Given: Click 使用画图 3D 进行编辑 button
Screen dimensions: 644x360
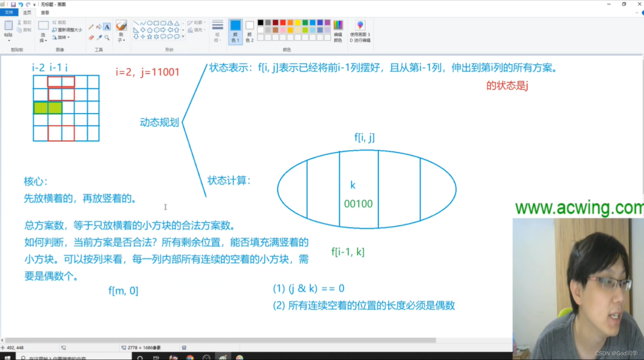Looking at the screenshot, I should tap(360, 31).
